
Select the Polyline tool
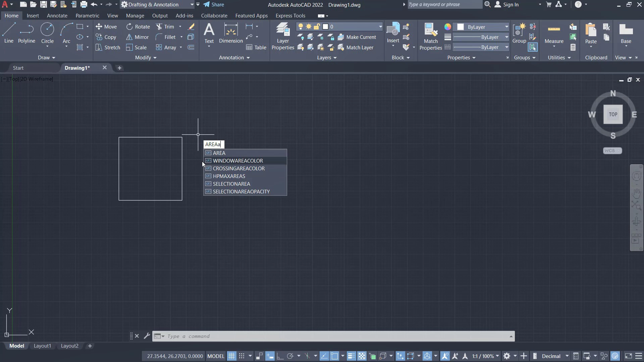tap(26, 33)
